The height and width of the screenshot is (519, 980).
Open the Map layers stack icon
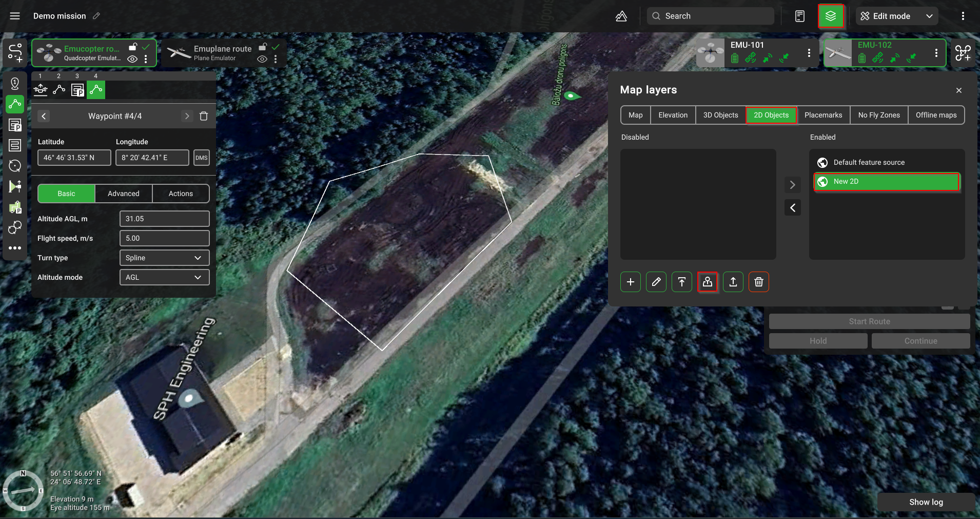click(x=831, y=16)
